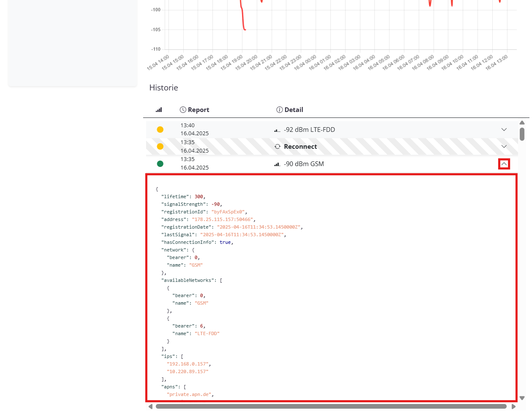Click the 13:40 16.04.2025 timestamp
The width and height of the screenshot is (532, 415).
(x=195, y=129)
